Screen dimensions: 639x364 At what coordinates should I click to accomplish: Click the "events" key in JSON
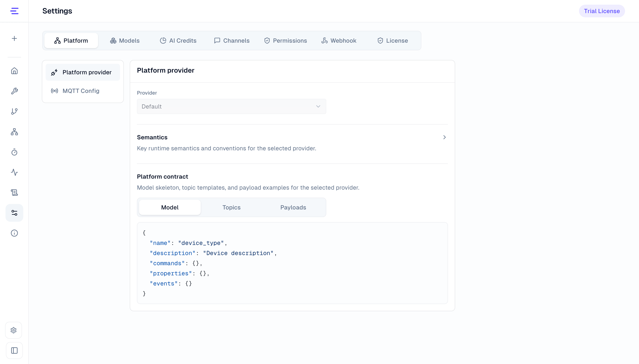[x=164, y=284]
